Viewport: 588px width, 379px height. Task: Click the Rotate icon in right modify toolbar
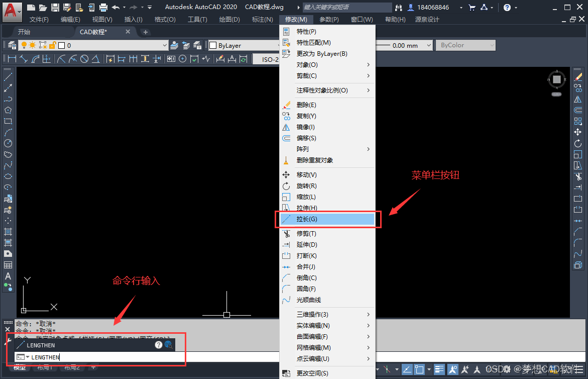(578, 143)
